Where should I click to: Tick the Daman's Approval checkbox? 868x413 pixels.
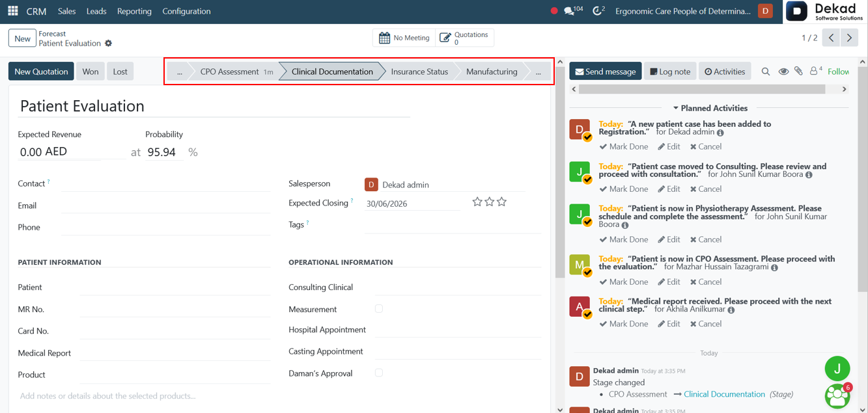point(379,373)
